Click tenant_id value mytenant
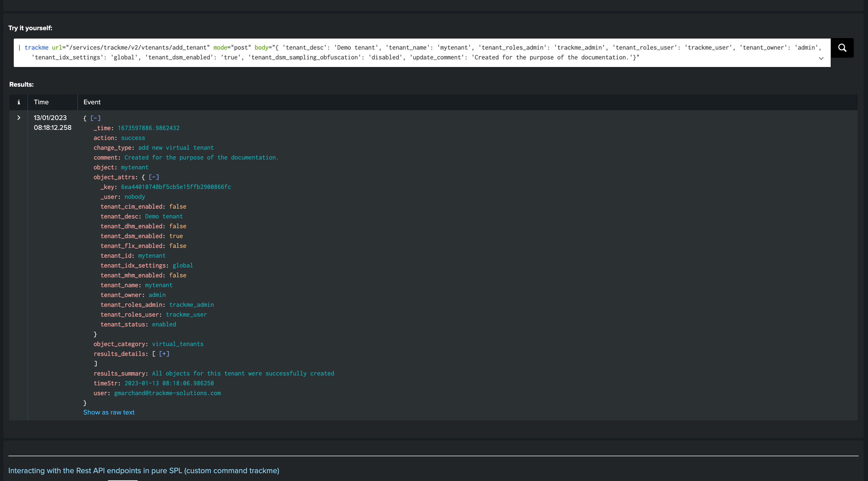 (152, 256)
